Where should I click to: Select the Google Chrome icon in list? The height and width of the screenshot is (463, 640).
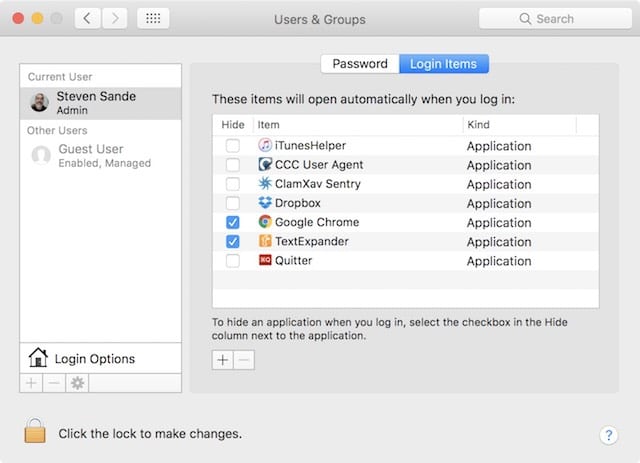[265, 222]
